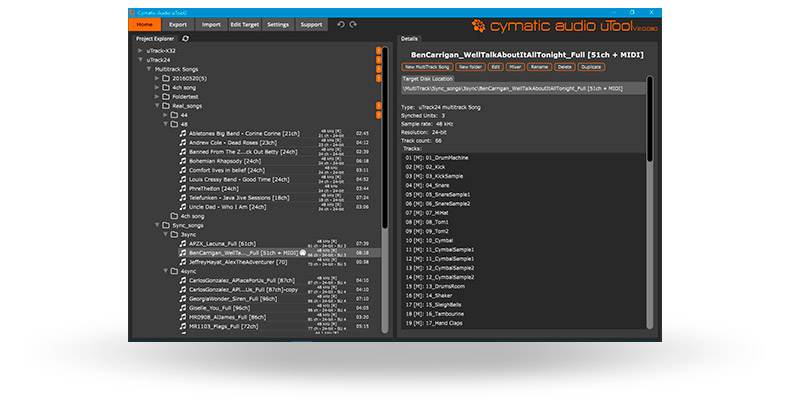The height and width of the screenshot is (400, 790).
Task: Expand the 20160520(5) folder
Action: pos(157,78)
